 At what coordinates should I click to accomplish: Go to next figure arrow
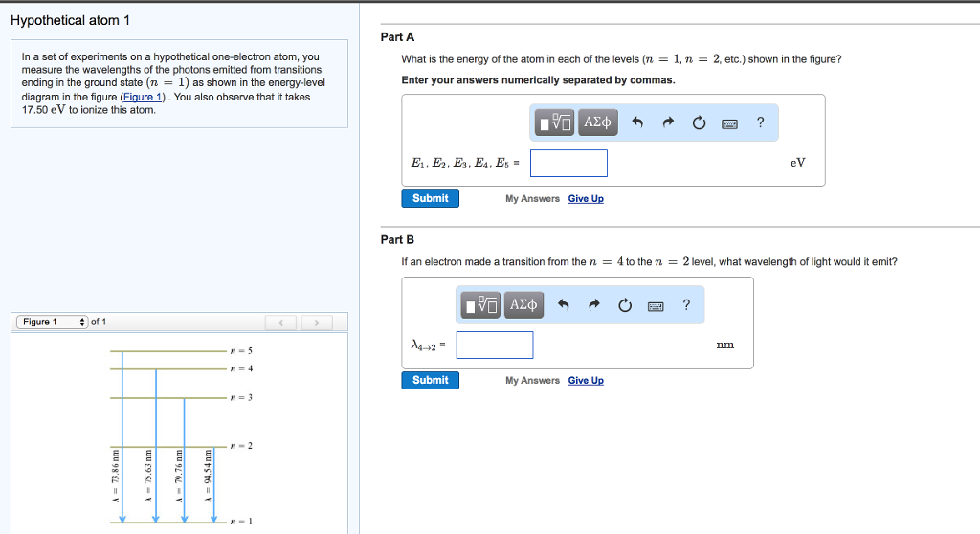pos(316,323)
